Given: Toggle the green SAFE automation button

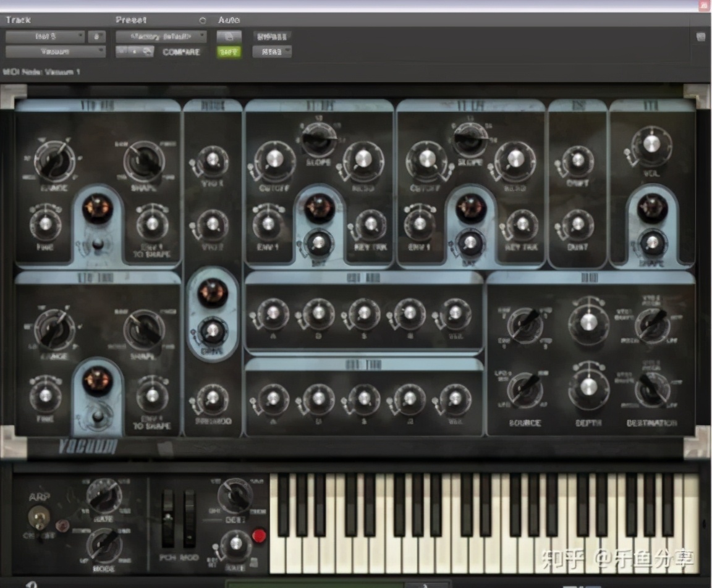Looking at the screenshot, I should click(229, 52).
